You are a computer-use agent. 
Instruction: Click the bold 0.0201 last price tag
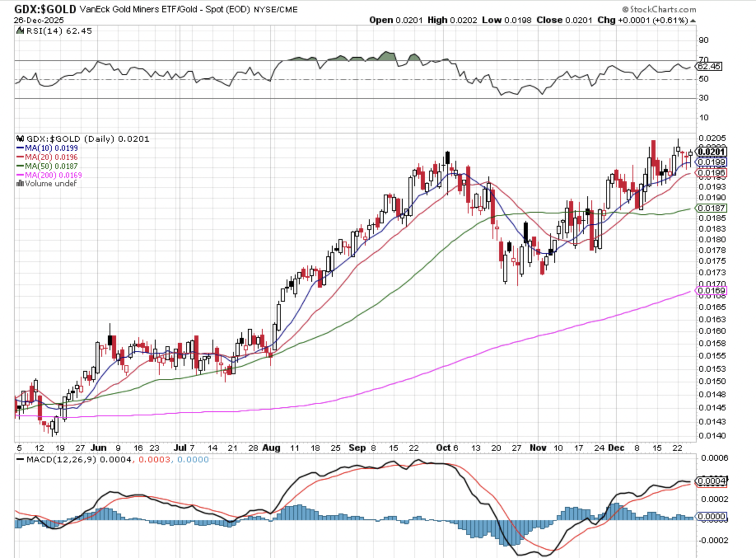[712, 152]
